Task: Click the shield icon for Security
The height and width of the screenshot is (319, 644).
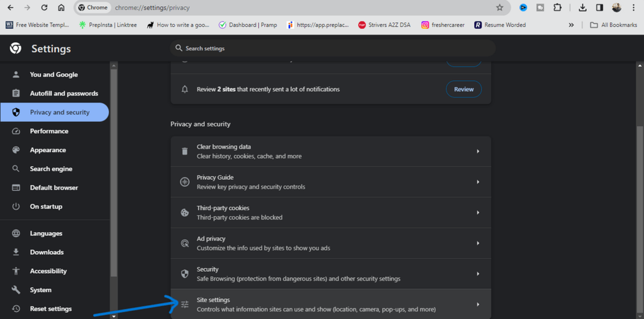Action: [x=185, y=274]
